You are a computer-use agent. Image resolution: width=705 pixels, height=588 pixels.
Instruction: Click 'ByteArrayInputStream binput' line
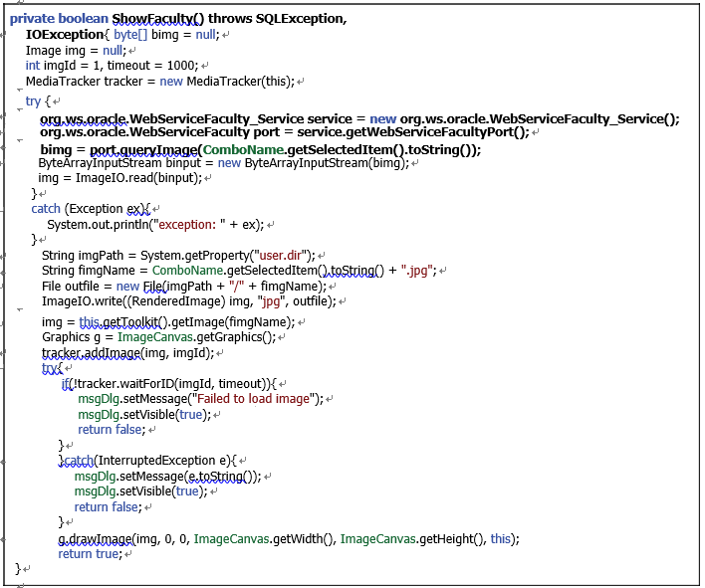(x=224, y=162)
